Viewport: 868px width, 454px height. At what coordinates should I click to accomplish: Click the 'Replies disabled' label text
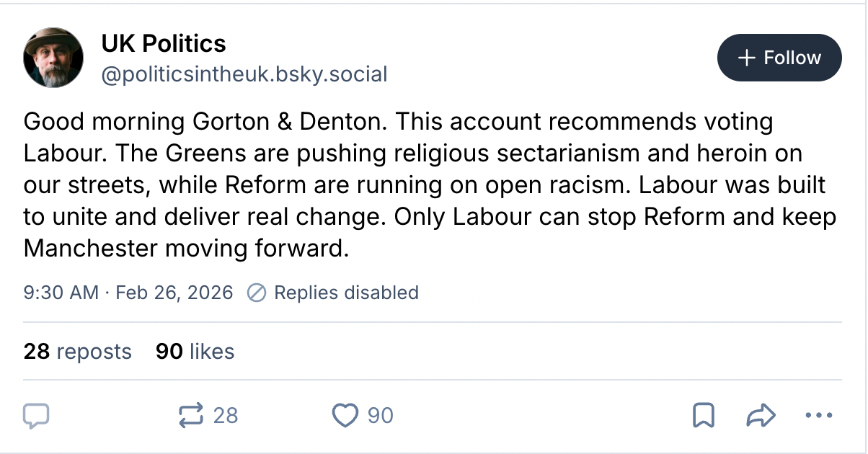[x=346, y=293]
